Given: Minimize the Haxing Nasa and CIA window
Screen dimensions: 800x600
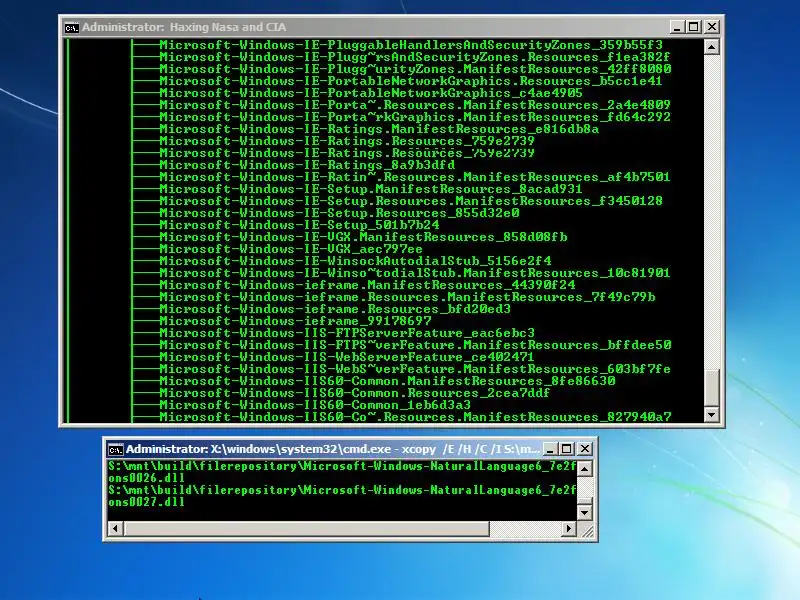Looking at the screenshot, I should [x=677, y=27].
